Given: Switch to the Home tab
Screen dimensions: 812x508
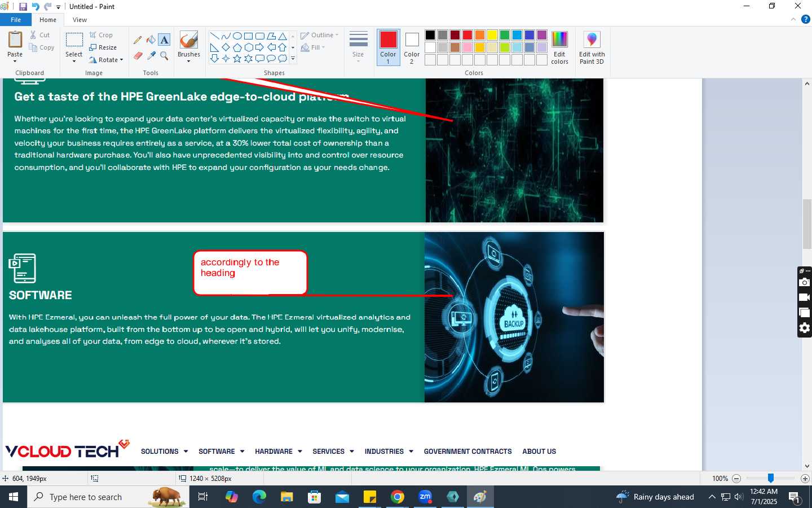Looking at the screenshot, I should pyautogui.click(x=48, y=20).
